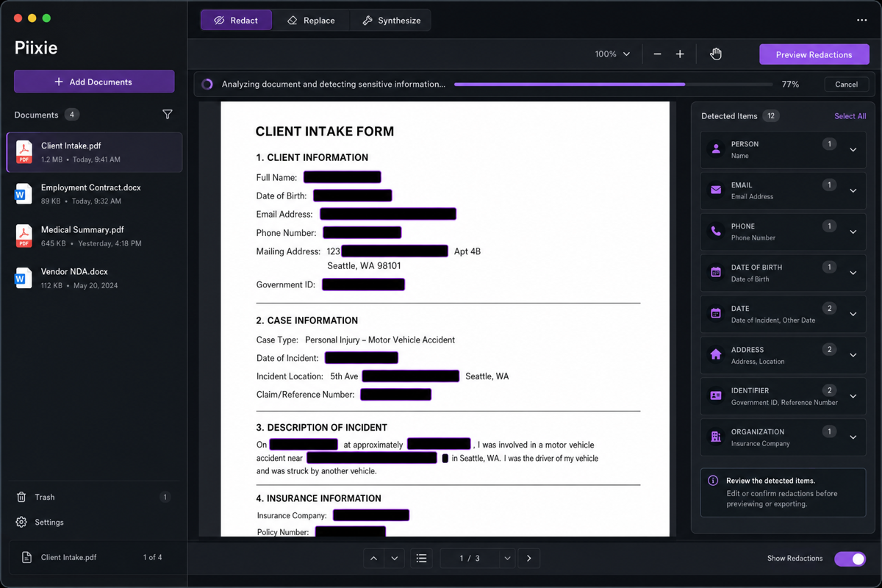Image resolution: width=882 pixels, height=588 pixels.
Task: Click the ORGANIZATION category building icon
Action: tap(716, 437)
